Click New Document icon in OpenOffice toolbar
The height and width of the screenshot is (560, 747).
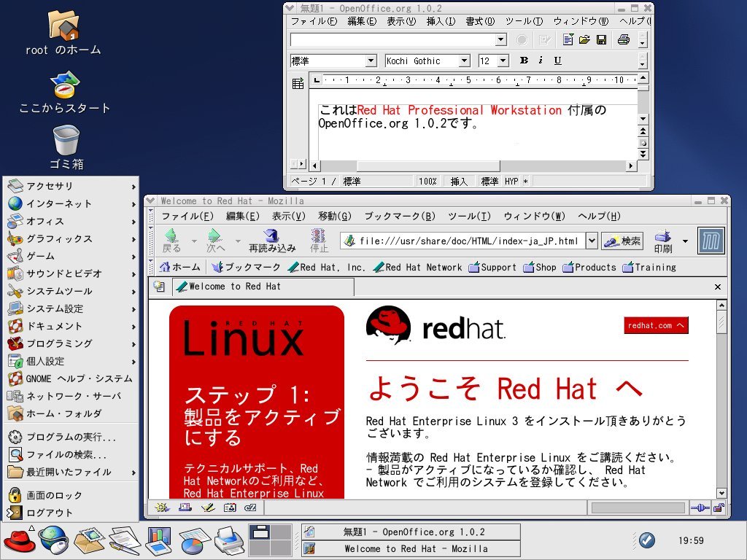point(568,39)
